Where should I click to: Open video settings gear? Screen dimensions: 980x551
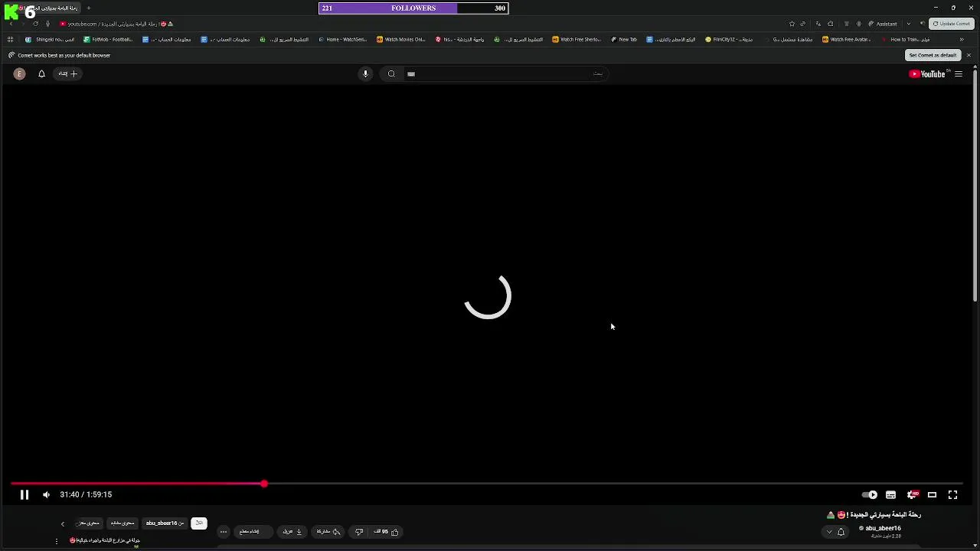[x=912, y=494]
